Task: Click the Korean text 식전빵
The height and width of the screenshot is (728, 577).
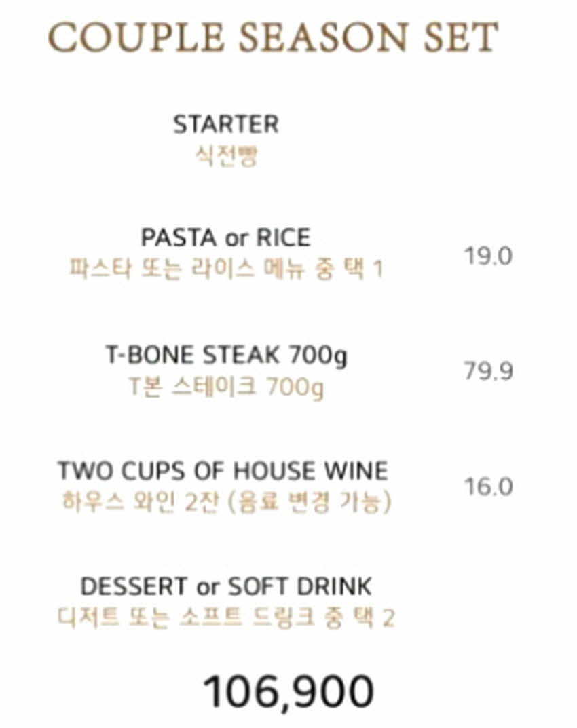Action: 226,155
